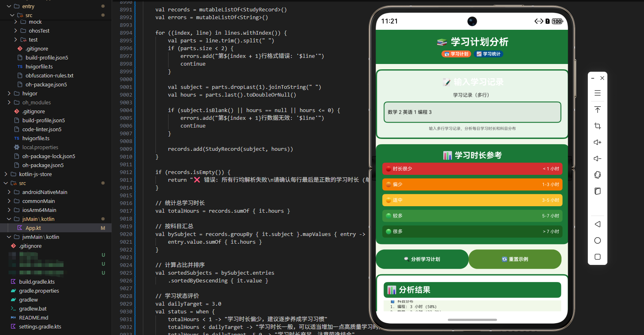
Task: Click the markdown icon beside README.md
Action: pyautogui.click(x=13, y=317)
